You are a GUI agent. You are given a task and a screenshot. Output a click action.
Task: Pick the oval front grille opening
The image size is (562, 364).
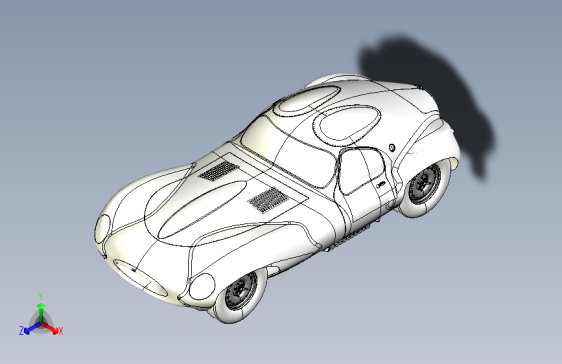[140, 278]
